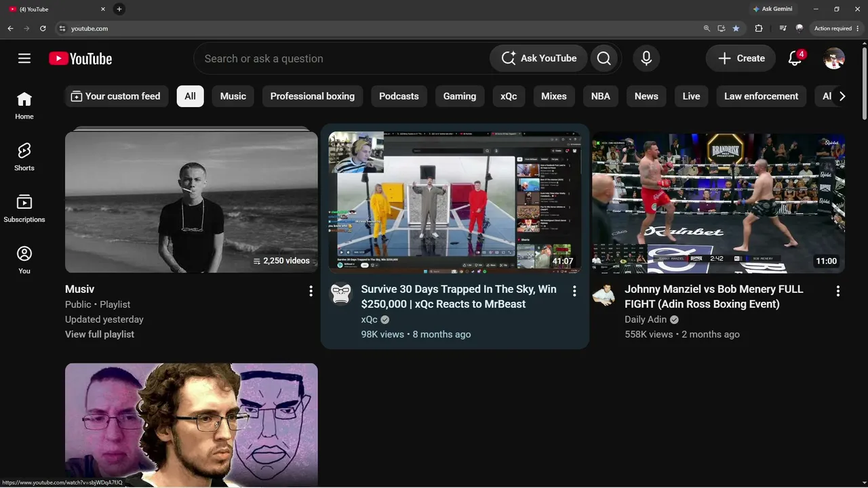Click the Action required browser button
868x488 pixels.
(x=837, y=28)
